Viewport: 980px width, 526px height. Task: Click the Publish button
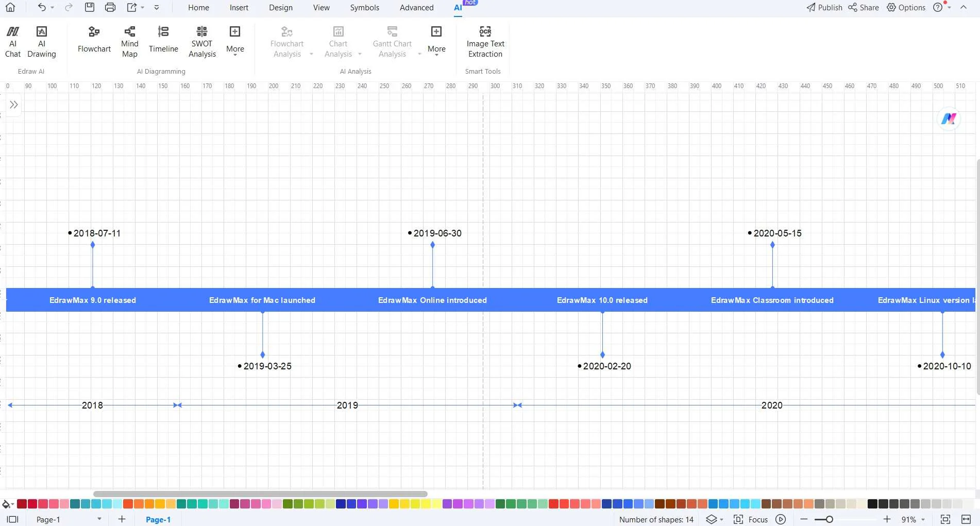(x=824, y=8)
